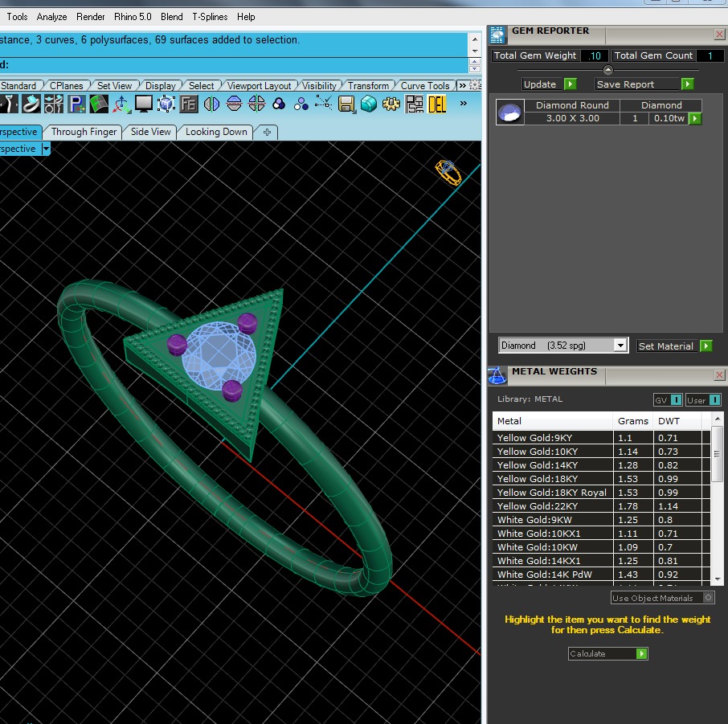Select the horizontal mirror tool icon
Viewport: 728px width, 724px height.
tap(234, 104)
